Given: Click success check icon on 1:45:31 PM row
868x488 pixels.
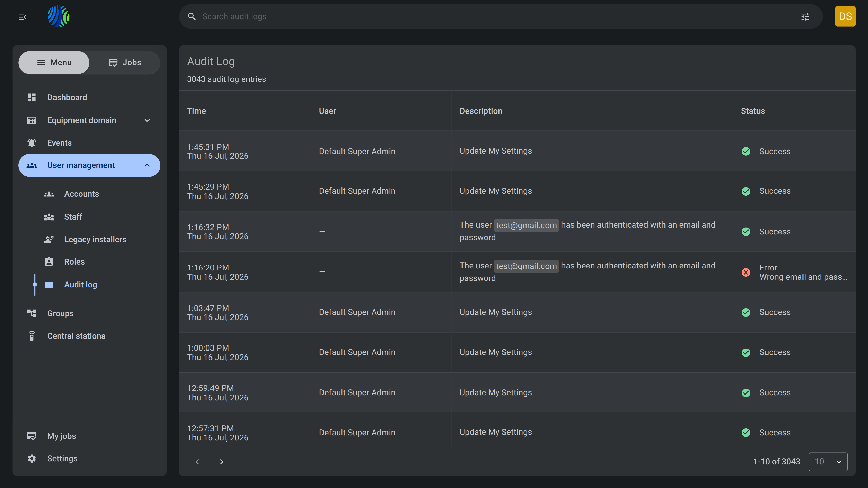Looking at the screenshot, I should tap(746, 151).
